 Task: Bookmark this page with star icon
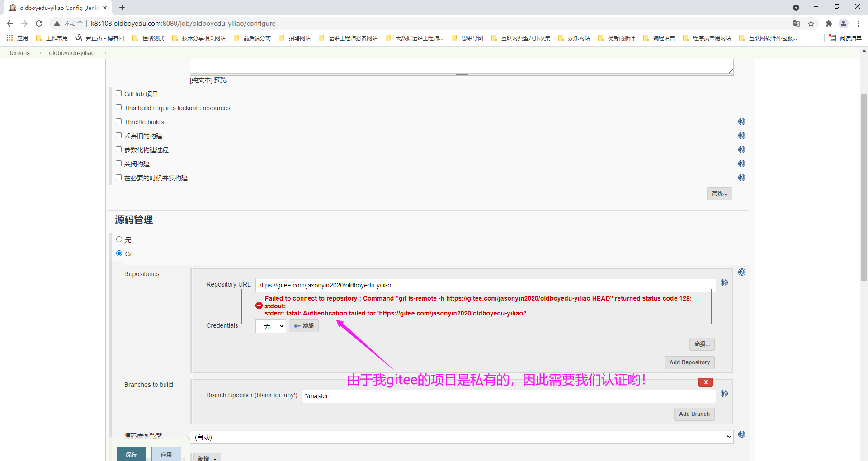pos(811,24)
